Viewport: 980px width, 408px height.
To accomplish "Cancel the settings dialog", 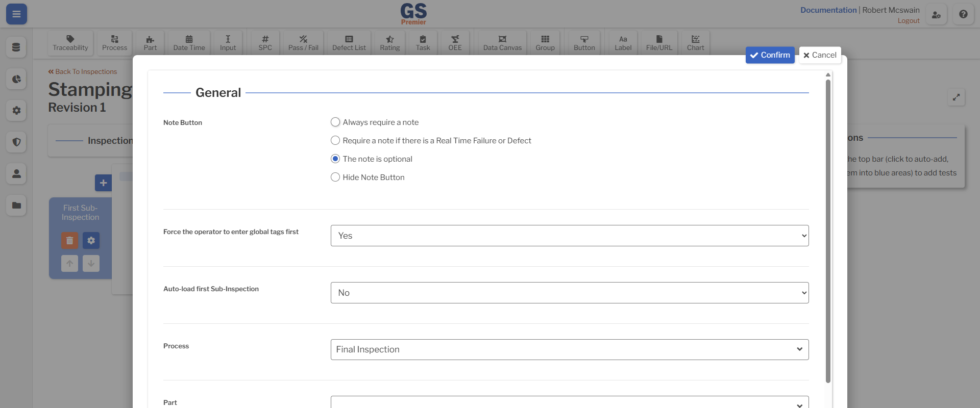I will (x=820, y=55).
